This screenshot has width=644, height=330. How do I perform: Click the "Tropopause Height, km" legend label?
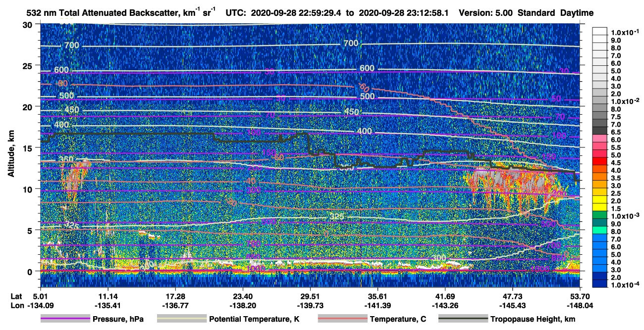[x=533, y=319]
